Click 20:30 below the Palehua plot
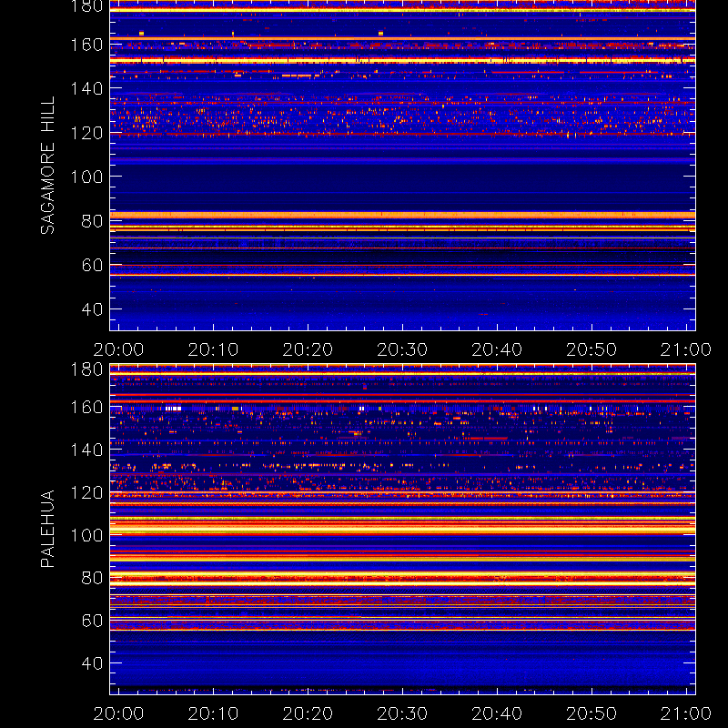The image size is (728, 728). tap(402, 713)
